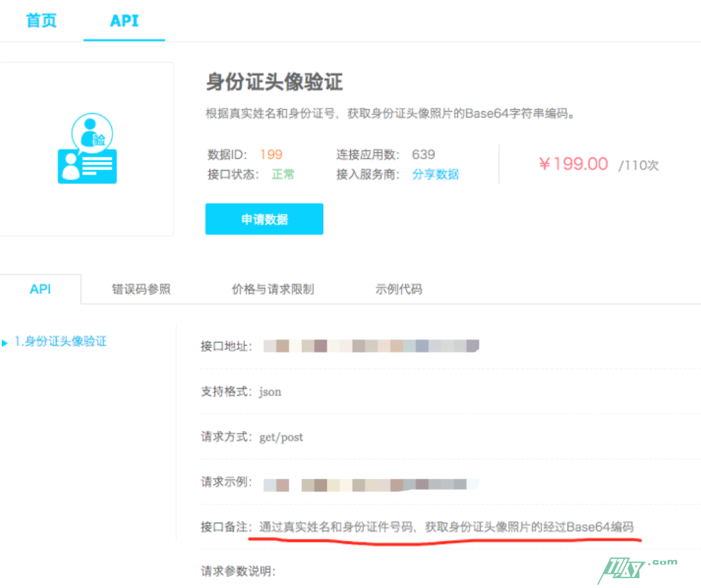Select the lower API documentation tab

coord(40,289)
